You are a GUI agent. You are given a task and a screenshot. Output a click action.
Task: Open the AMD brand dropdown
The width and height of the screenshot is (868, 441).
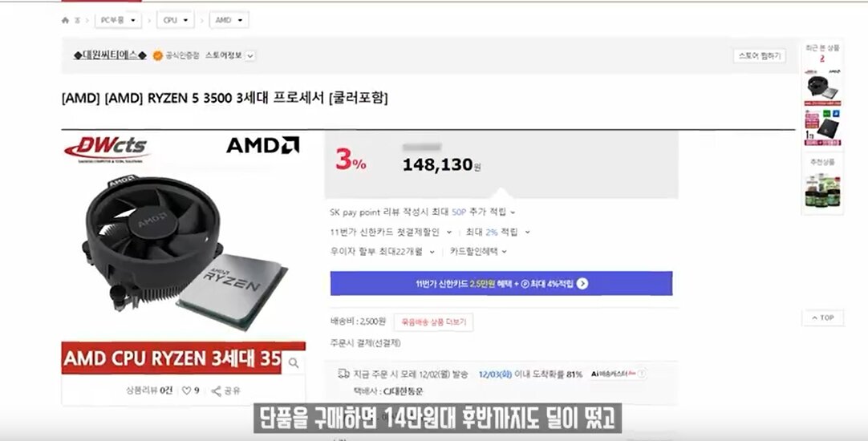(229, 21)
